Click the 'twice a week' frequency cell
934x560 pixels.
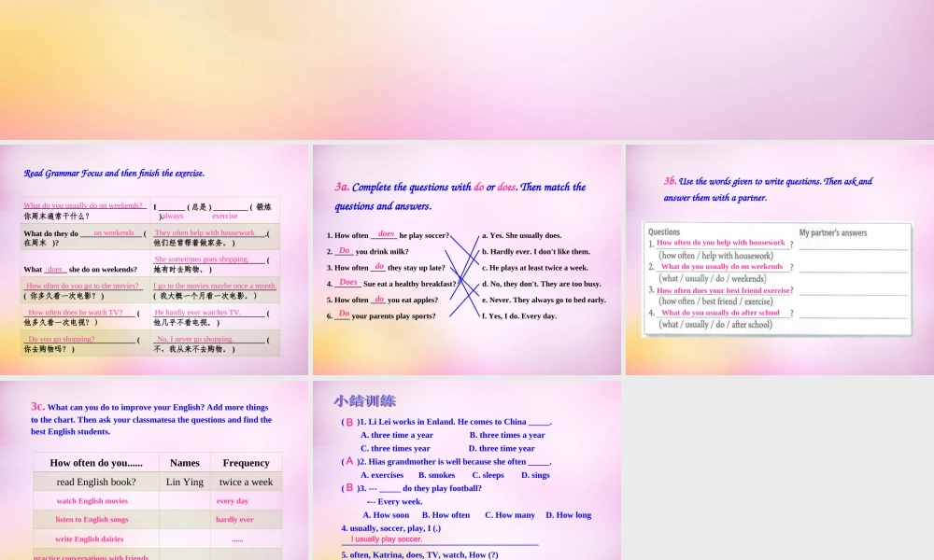pyautogui.click(x=246, y=482)
